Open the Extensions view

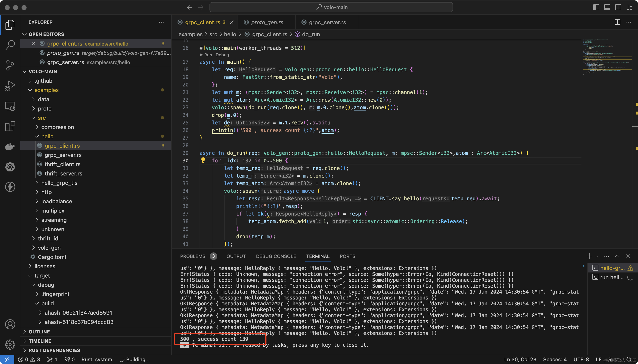point(10,126)
